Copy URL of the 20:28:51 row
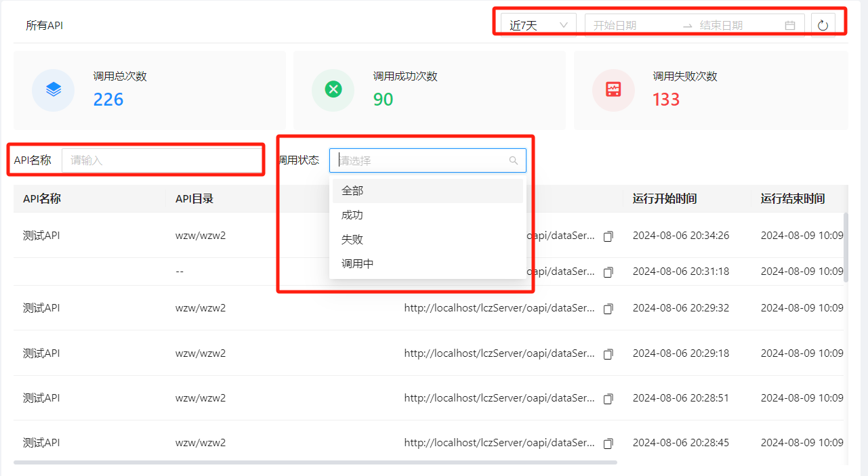The height and width of the screenshot is (476, 868). tap(608, 399)
